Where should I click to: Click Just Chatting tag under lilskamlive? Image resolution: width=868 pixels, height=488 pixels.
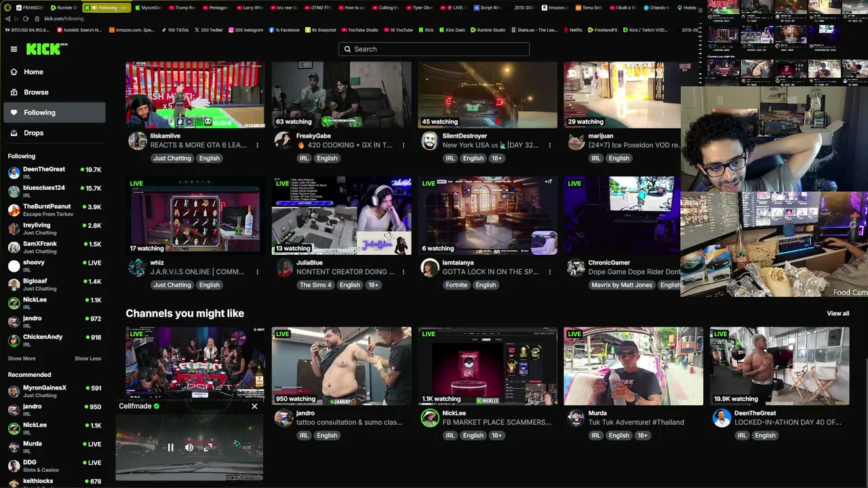point(172,158)
